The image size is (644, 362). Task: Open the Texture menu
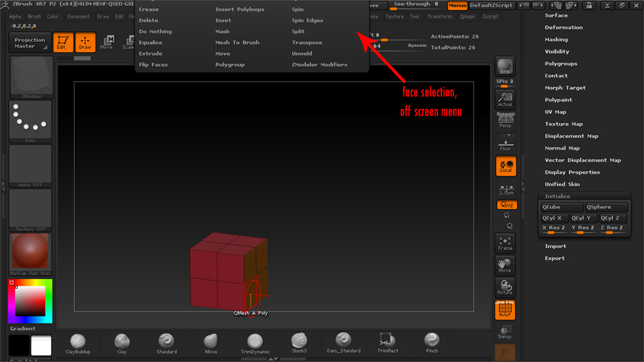[x=394, y=16]
